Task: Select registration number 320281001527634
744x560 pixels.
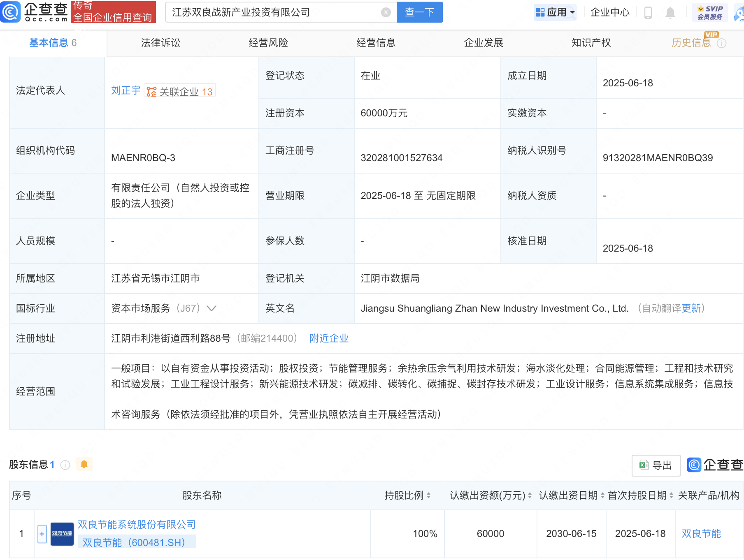Action: click(x=401, y=158)
